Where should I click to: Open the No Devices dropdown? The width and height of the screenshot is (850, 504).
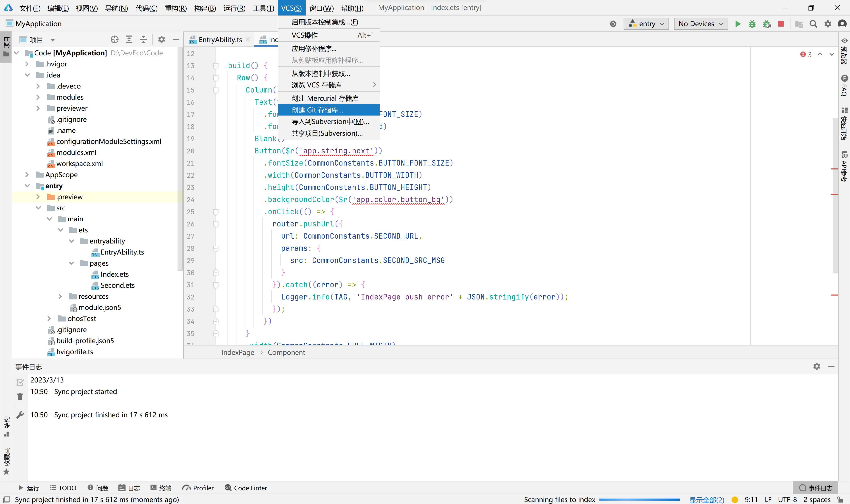tap(701, 24)
